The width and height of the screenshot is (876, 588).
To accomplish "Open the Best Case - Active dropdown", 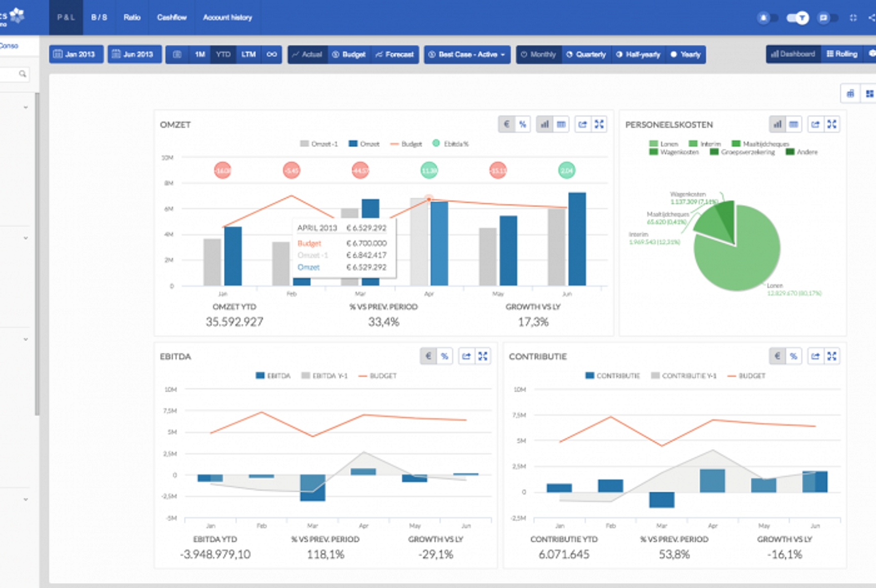I will point(466,54).
